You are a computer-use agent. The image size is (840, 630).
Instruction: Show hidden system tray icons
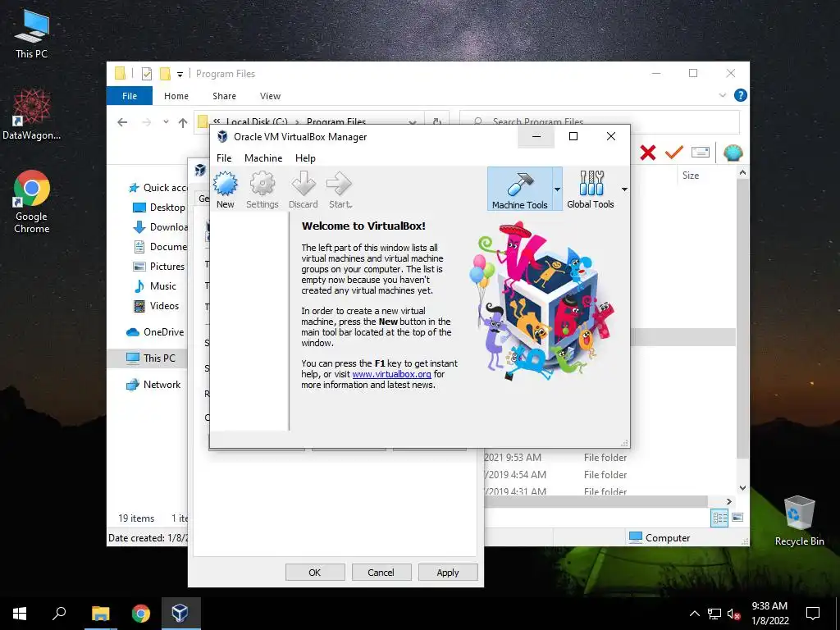point(694,614)
